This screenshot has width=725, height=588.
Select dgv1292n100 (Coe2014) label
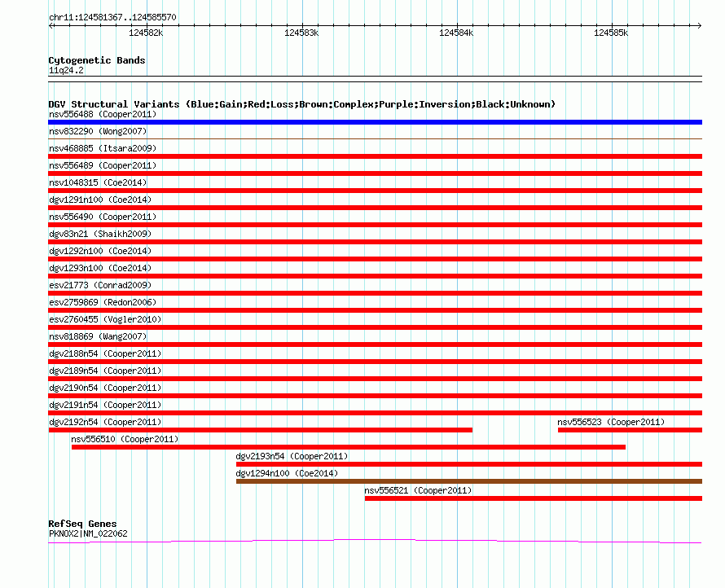click(x=100, y=251)
